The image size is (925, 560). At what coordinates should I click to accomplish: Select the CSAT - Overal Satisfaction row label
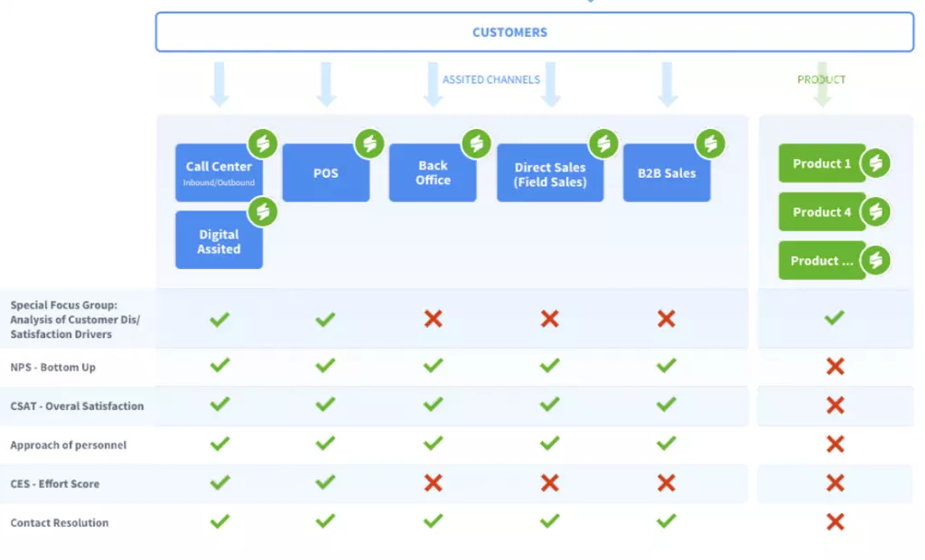[x=78, y=406]
